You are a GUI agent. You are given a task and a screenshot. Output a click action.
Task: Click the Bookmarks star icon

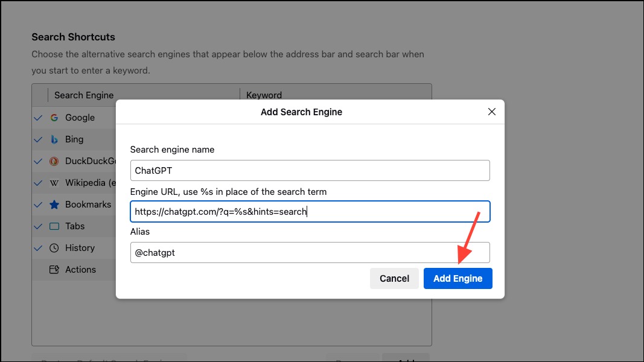(54, 205)
